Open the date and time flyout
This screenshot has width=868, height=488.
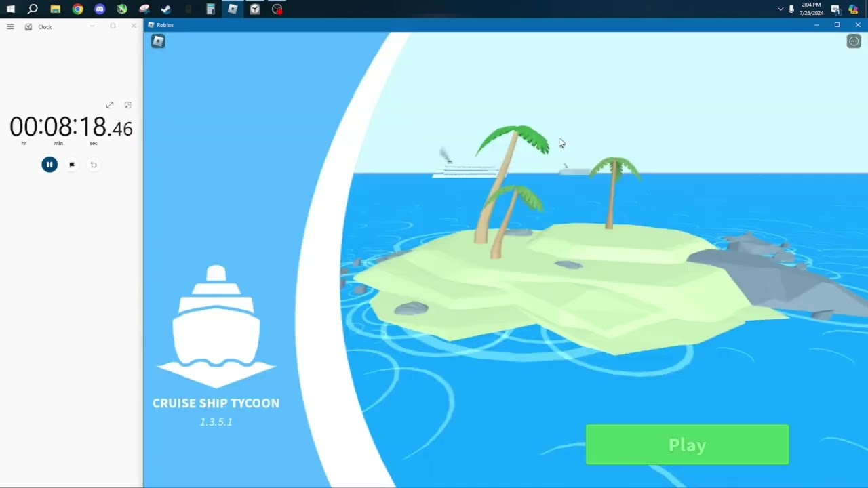coord(811,9)
